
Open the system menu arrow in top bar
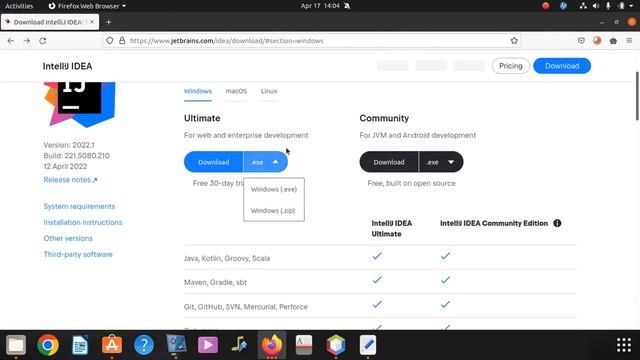coord(631,6)
